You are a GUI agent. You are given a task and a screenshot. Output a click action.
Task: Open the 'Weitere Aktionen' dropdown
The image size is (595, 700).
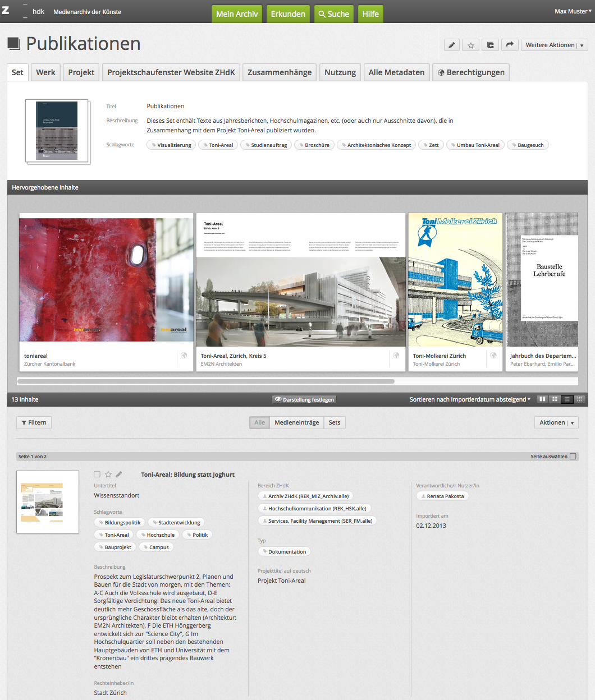[554, 45]
